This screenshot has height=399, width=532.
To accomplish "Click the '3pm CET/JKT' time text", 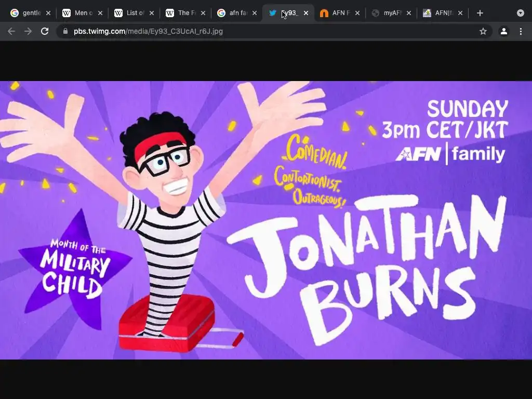I will (x=445, y=129).
